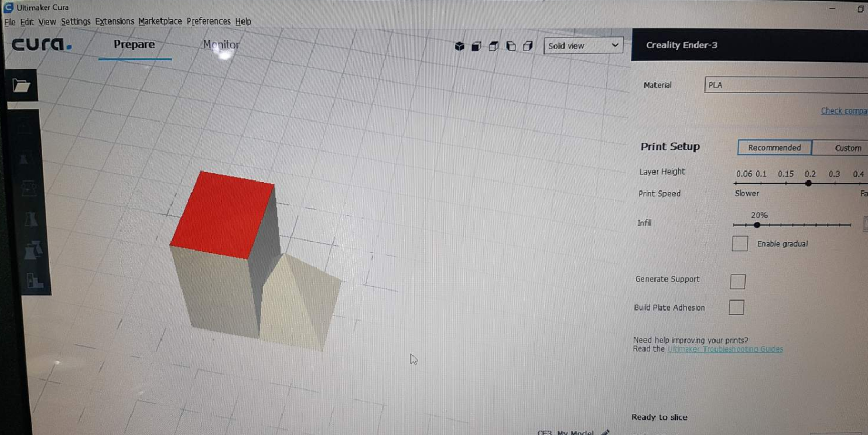
Task: Open the Preferences menu
Action: pos(209,22)
